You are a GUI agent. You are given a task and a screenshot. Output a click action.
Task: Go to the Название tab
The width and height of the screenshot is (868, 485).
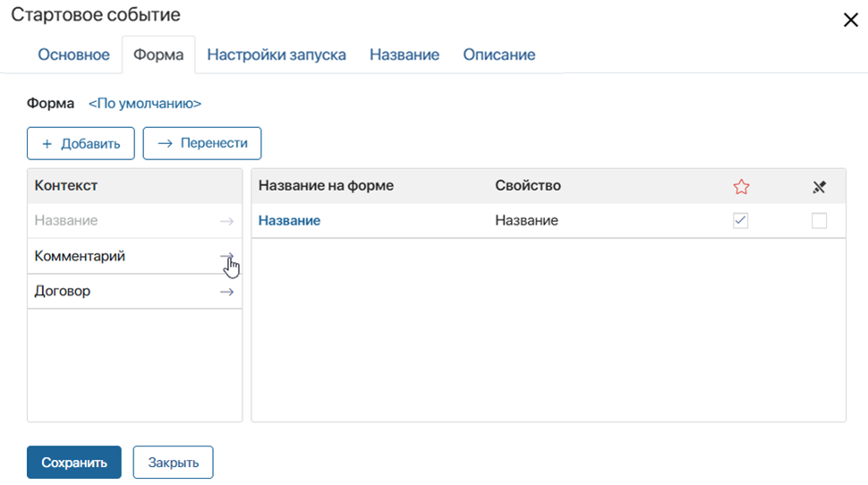click(x=404, y=55)
